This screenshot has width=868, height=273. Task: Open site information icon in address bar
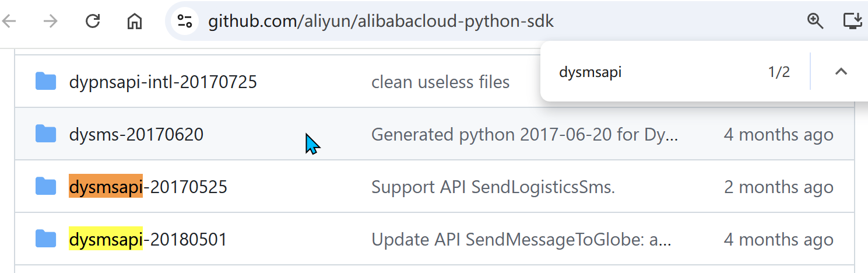(185, 22)
